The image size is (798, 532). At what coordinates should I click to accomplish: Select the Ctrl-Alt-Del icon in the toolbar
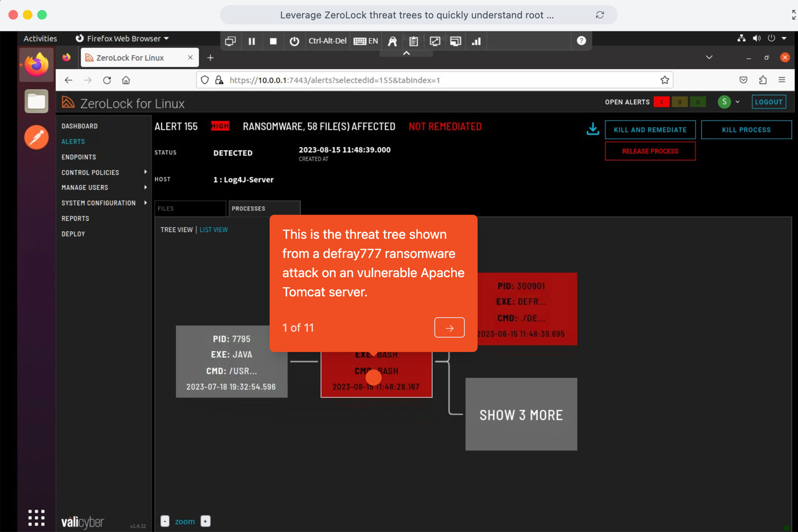(x=327, y=40)
